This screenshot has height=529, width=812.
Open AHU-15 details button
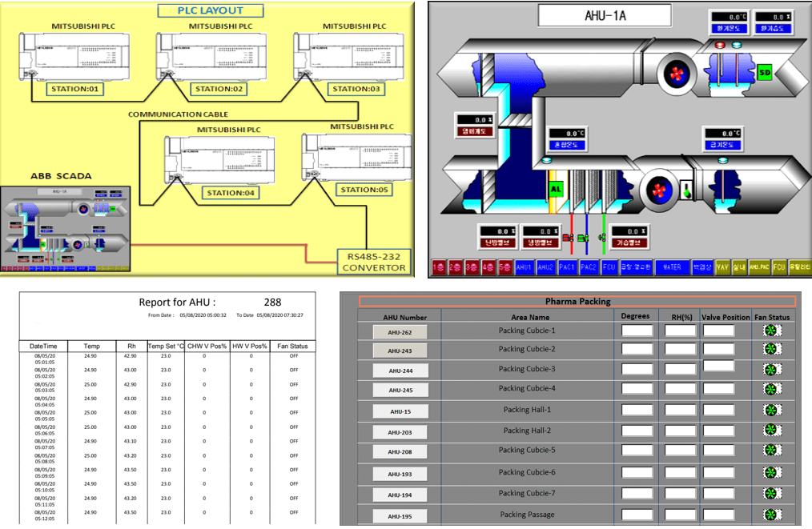point(400,411)
